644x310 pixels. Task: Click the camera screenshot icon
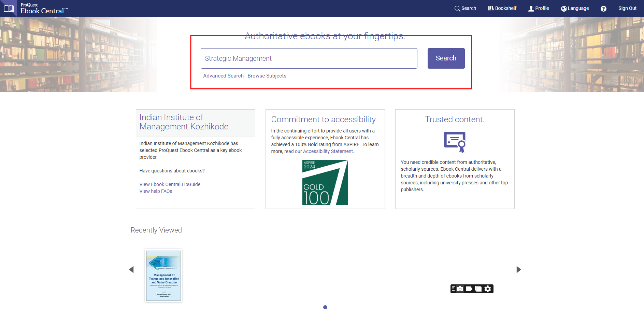click(x=460, y=289)
